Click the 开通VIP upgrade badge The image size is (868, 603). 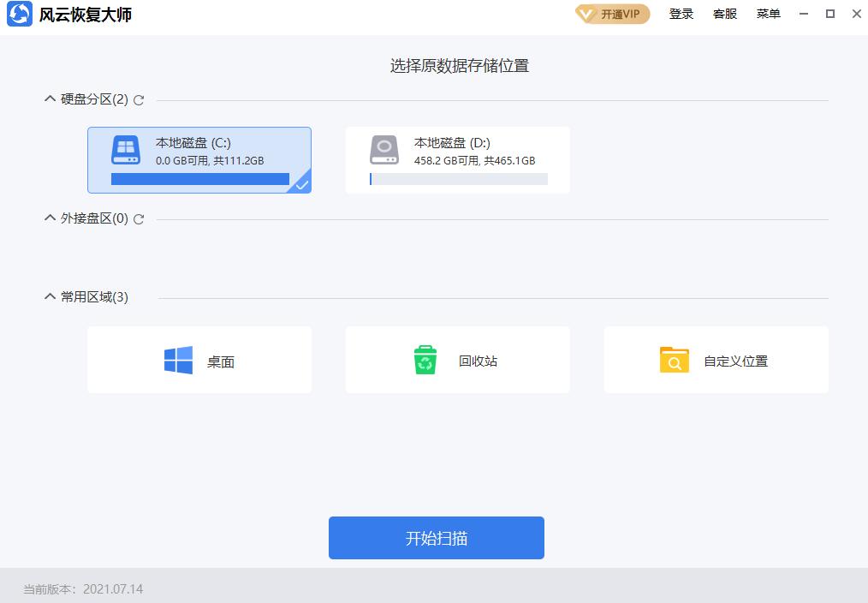[x=611, y=14]
